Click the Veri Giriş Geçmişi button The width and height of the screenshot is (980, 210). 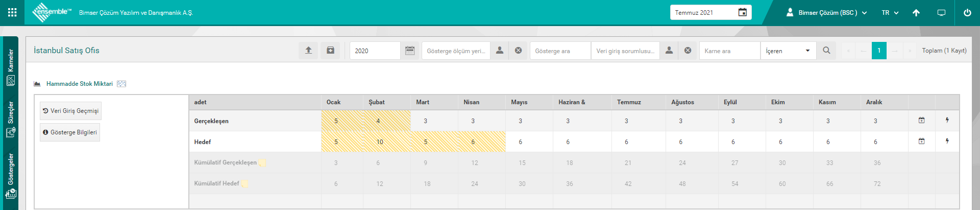tap(70, 111)
